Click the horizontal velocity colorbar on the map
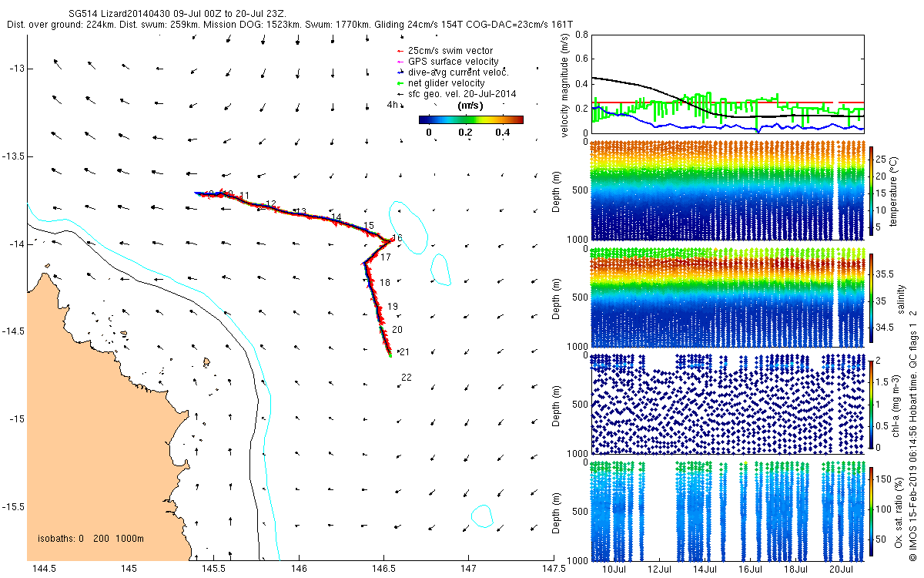 (x=471, y=119)
